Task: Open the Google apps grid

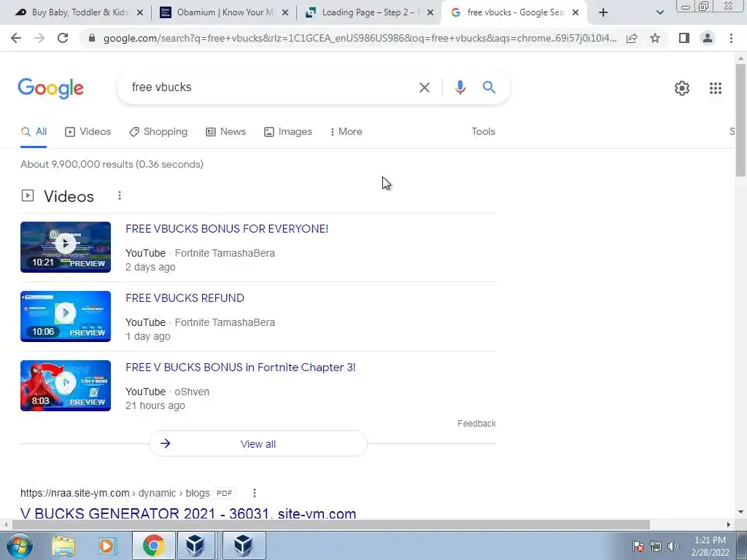Action: (x=716, y=88)
